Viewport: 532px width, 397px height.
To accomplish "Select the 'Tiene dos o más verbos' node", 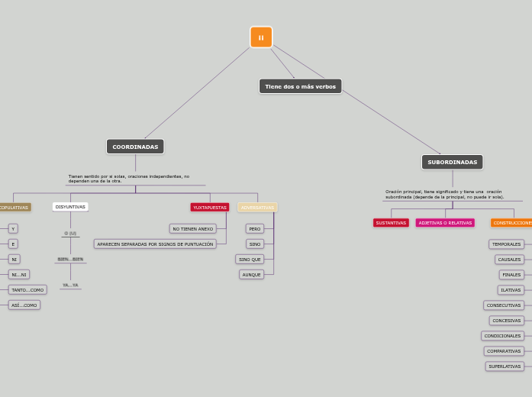I will 300,86.
